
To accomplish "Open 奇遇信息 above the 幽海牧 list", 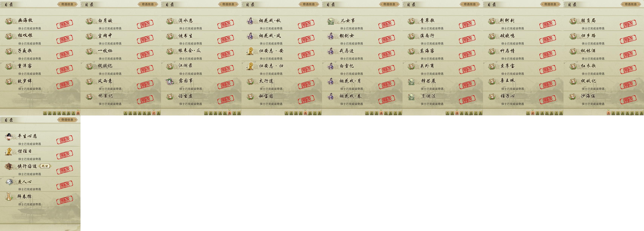I will point(67,4).
